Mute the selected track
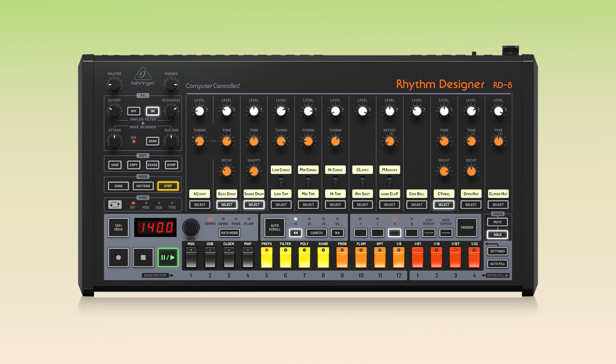The image size is (616, 364). coord(497,222)
